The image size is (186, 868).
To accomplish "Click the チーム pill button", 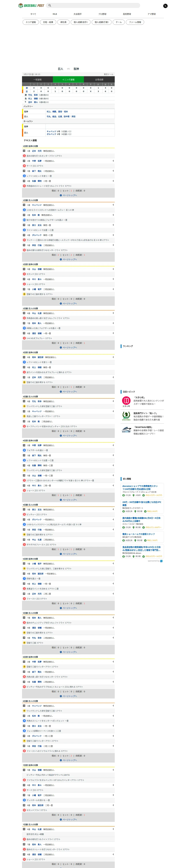I will (119, 22).
